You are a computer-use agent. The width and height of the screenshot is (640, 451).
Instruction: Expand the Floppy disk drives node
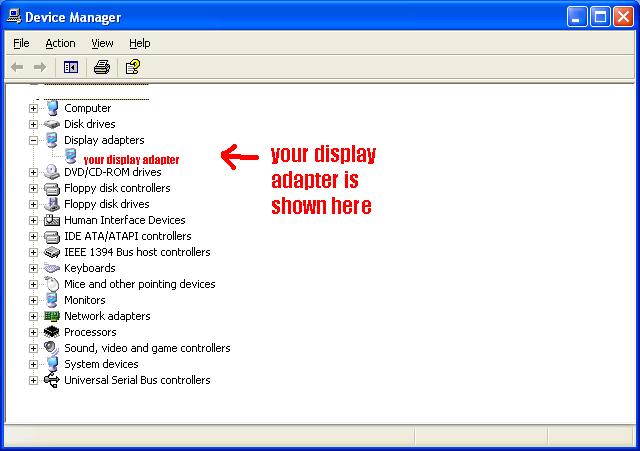point(33,204)
